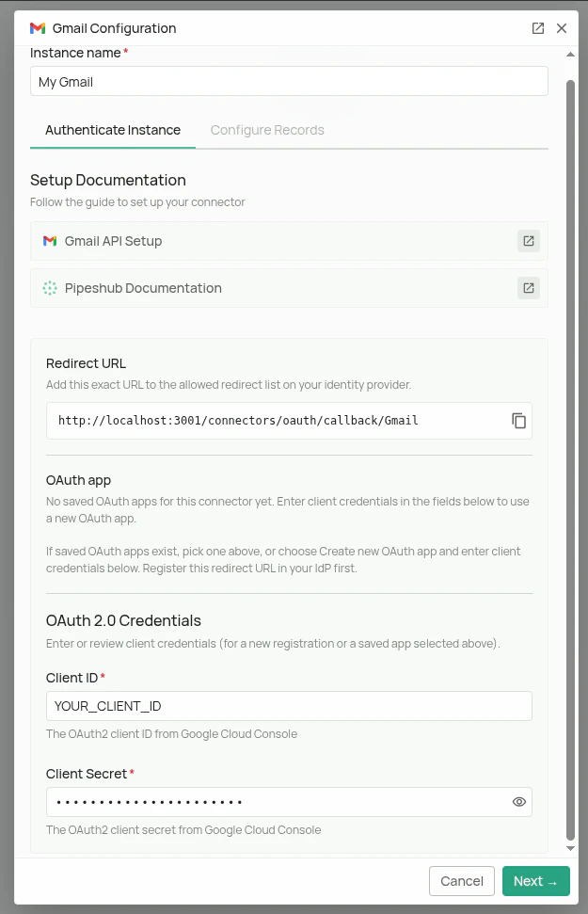The height and width of the screenshot is (914, 588).
Task: Open the Gmail API Setup guide row
Action: (289, 241)
